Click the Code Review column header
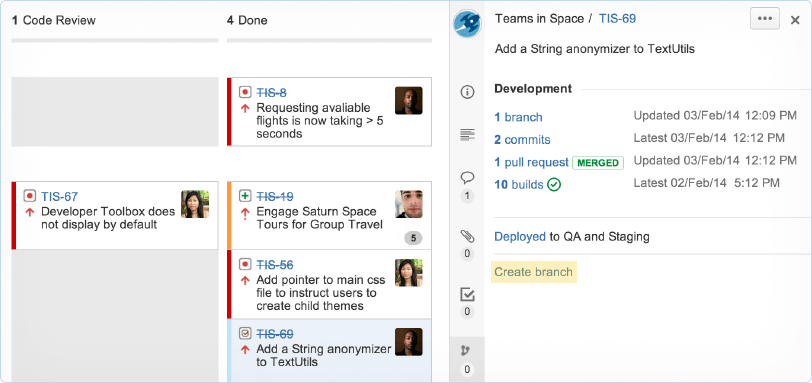812x383 pixels. (x=53, y=20)
